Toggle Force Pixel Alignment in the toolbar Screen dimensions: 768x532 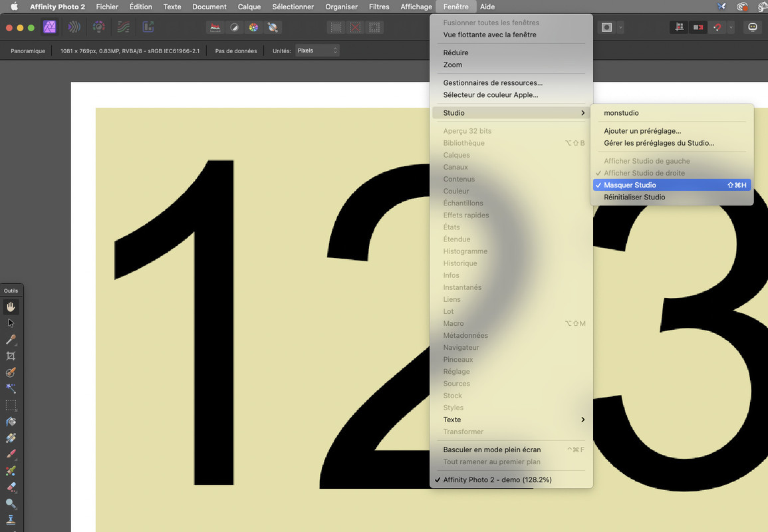pyautogui.click(x=679, y=27)
